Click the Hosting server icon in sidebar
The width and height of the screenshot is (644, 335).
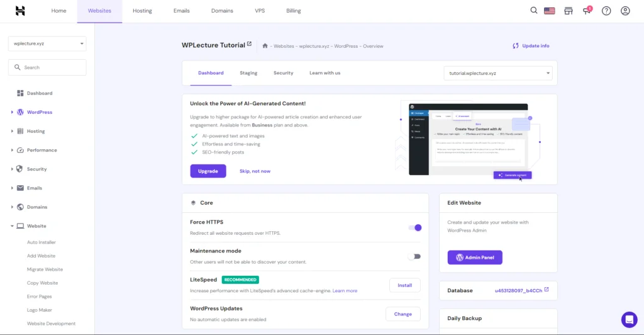coord(20,131)
